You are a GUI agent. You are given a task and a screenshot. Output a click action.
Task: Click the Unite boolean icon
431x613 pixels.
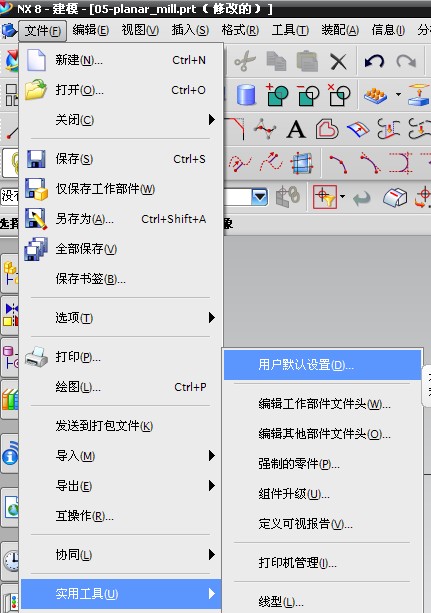pyautogui.click(x=277, y=95)
